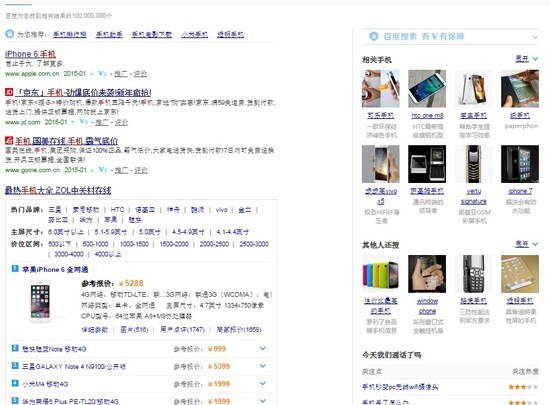Expand the 其他人还搜 section with 展开
Screen dimensions: 550x405
click(526, 244)
